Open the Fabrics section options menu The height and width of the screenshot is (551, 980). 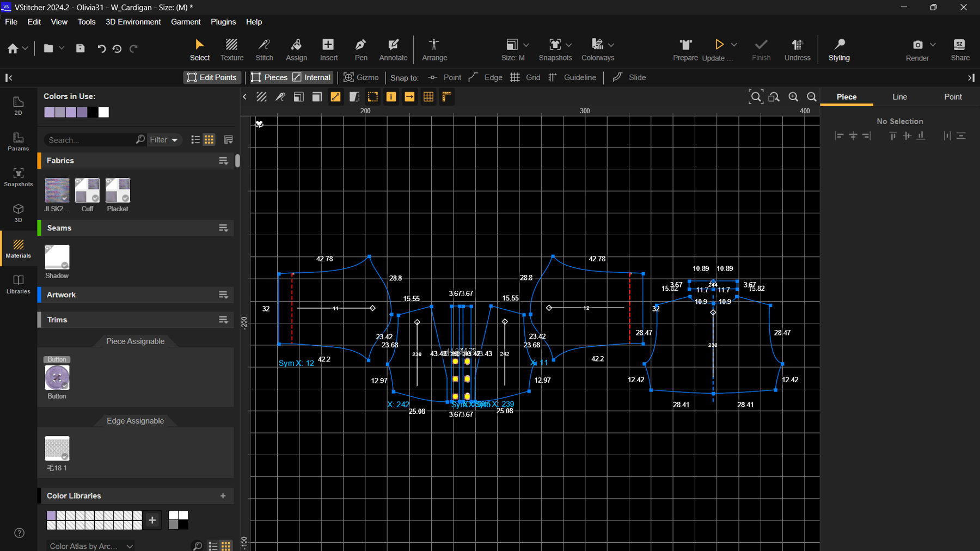pos(223,161)
